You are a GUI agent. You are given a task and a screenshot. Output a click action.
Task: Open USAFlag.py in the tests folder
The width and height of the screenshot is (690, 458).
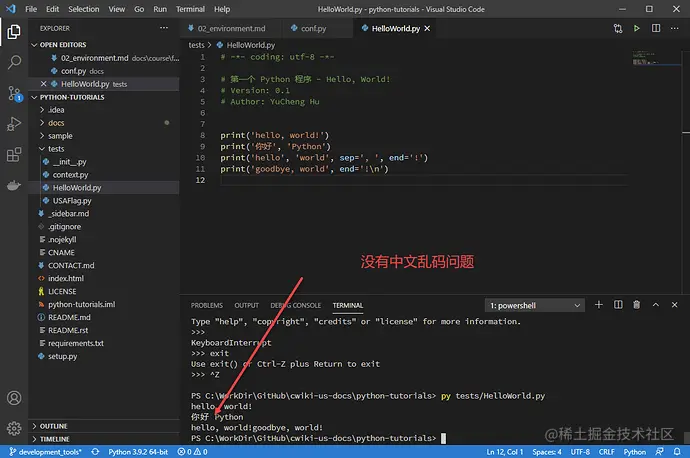coord(72,201)
